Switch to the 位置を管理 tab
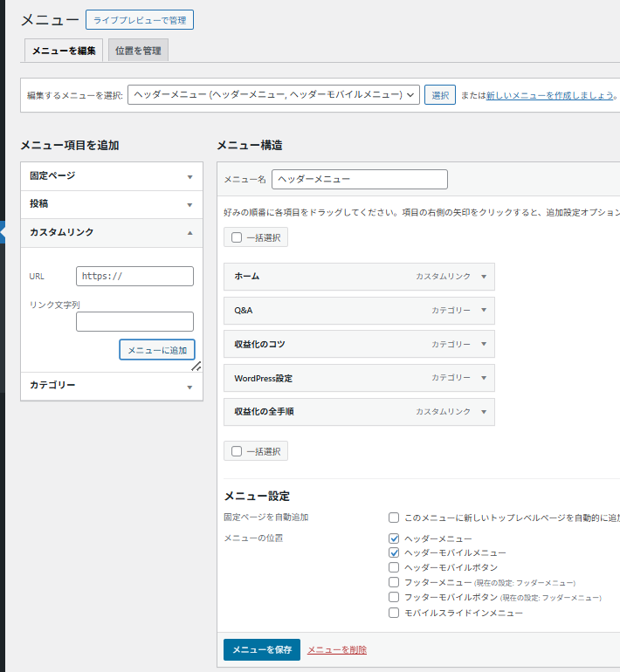The height and width of the screenshot is (672, 620). (138, 51)
